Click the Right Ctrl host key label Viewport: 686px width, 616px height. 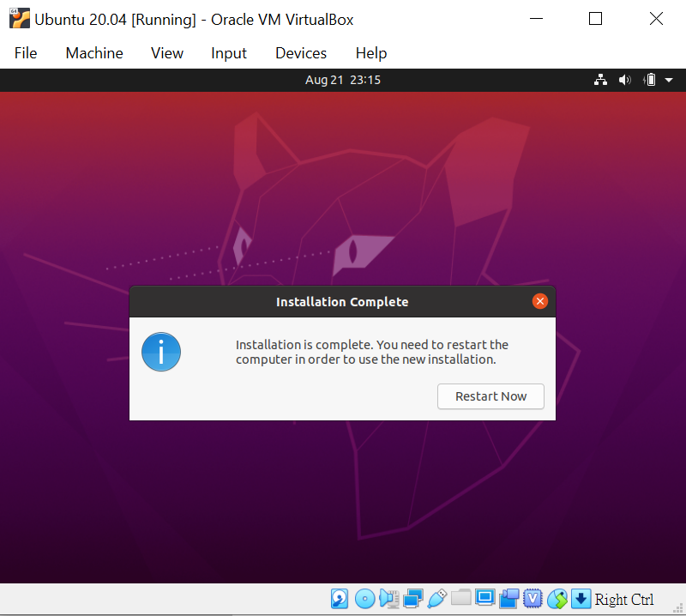[624, 599]
